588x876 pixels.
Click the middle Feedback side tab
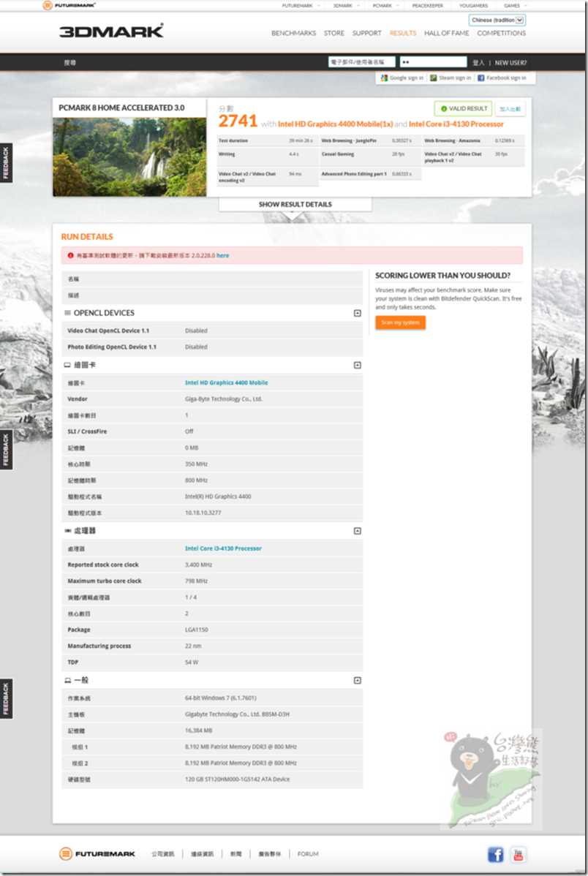[6, 450]
